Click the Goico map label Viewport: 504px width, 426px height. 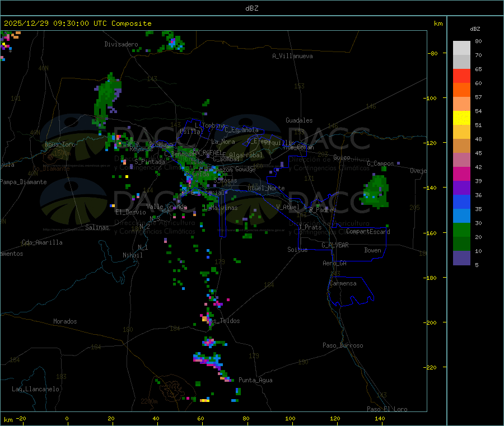(x=342, y=157)
